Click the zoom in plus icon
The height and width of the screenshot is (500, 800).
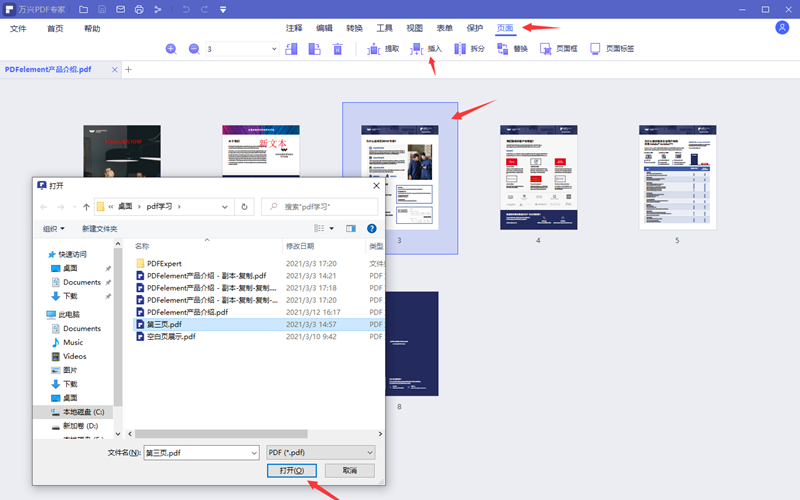tap(171, 48)
